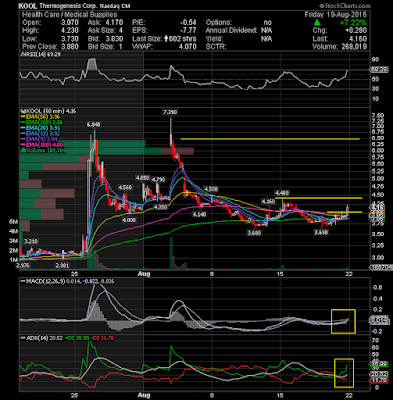
Task: Click the tall volume spike bar in early August
Action: tap(171, 253)
